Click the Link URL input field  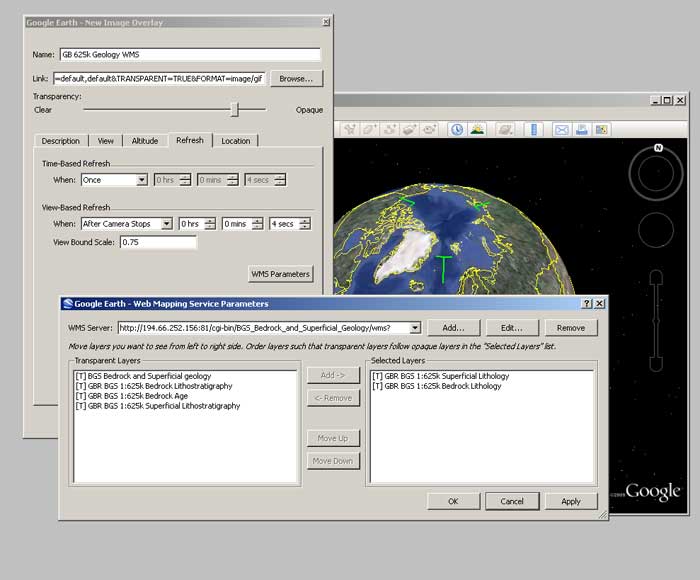tap(159, 79)
